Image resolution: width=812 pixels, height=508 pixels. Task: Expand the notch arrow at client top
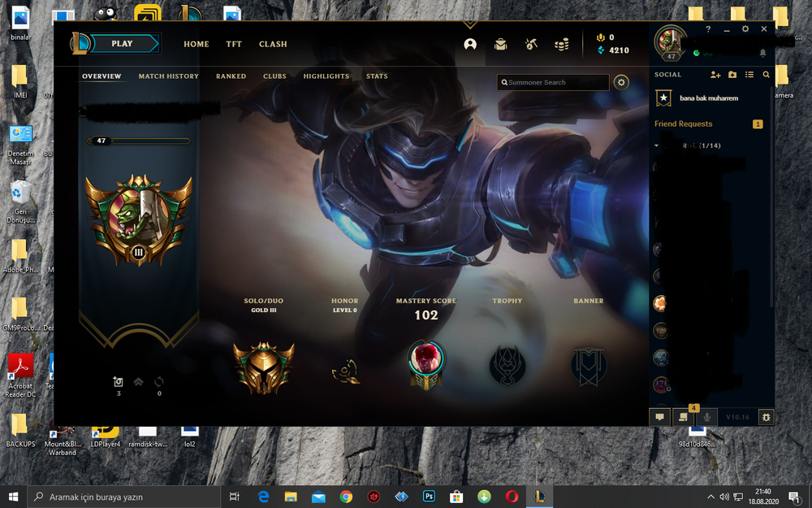tap(469, 24)
